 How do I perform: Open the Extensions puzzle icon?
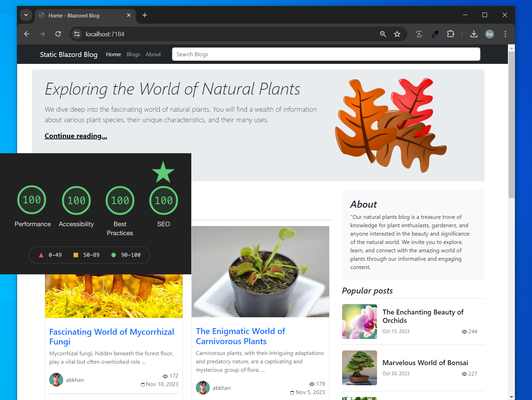click(x=451, y=34)
